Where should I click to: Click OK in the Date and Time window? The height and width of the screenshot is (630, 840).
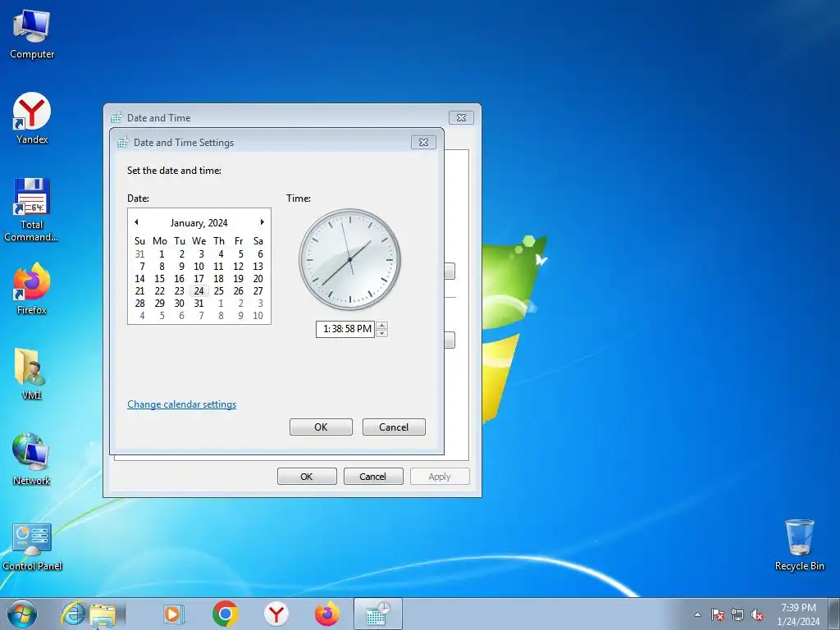[x=307, y=477]
